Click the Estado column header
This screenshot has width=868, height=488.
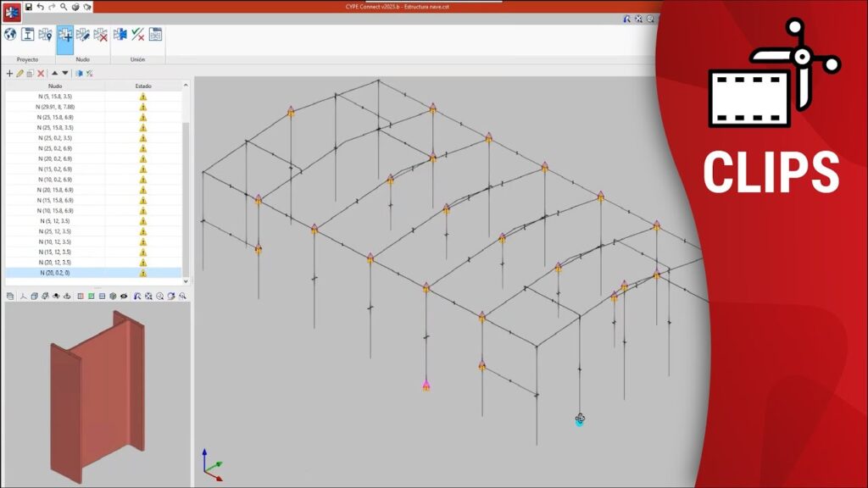click(143, 86)
